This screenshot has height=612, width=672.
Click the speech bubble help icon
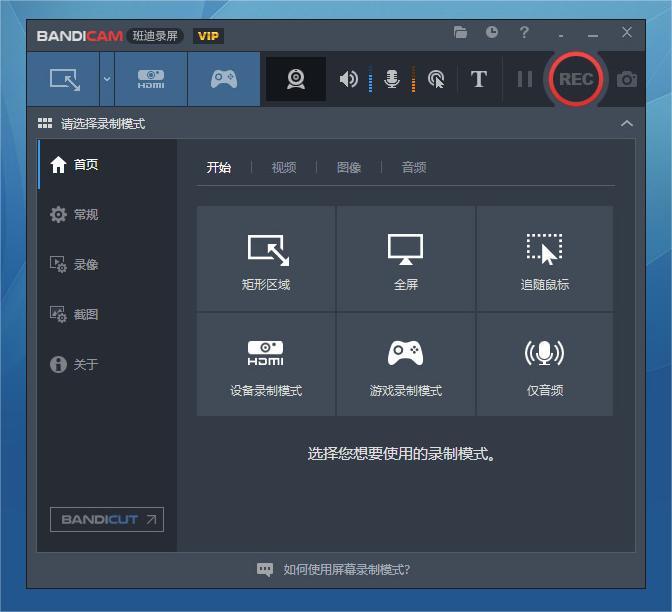264,570
